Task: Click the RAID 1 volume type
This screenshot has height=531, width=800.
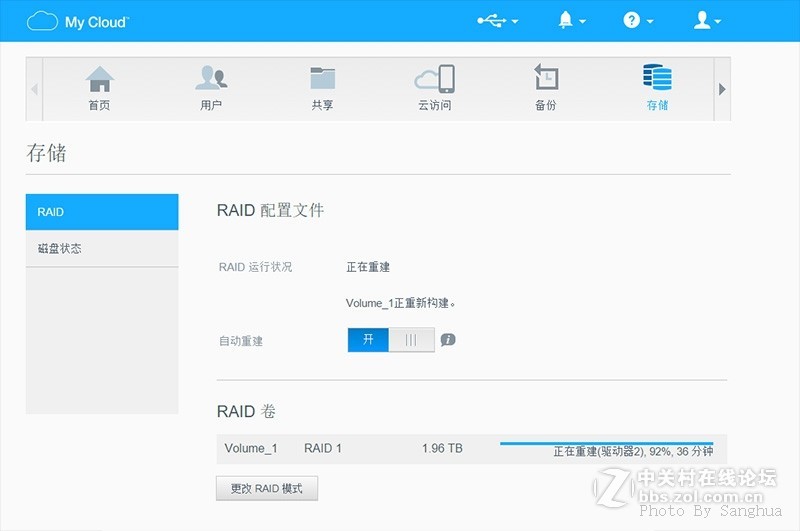Action: [x=323, y=448]
